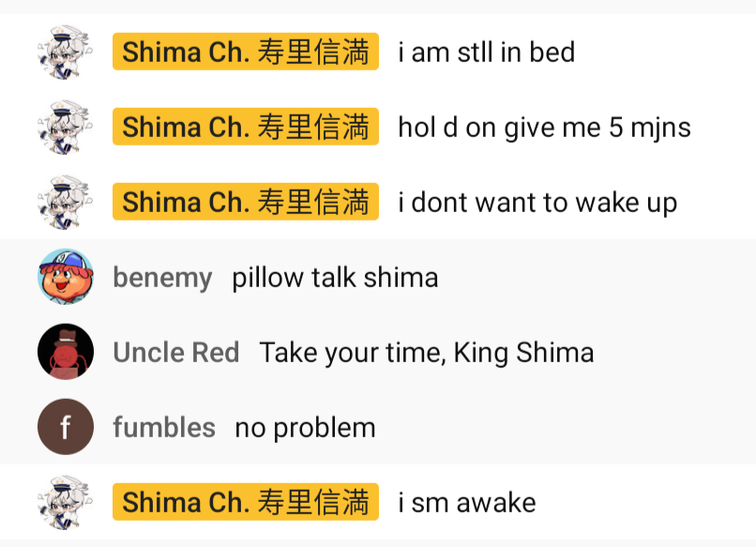Select the 'i am stll in bed' message text

(487, 52)
